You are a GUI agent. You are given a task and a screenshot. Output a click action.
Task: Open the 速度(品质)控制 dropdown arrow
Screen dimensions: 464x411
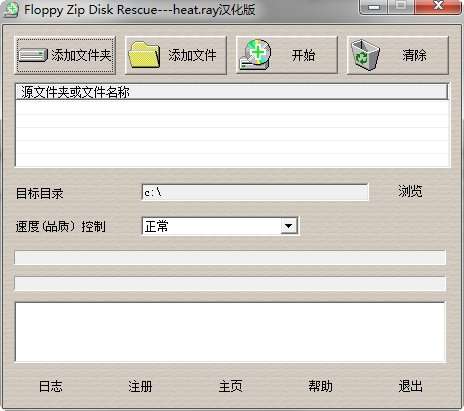[289, 226]
